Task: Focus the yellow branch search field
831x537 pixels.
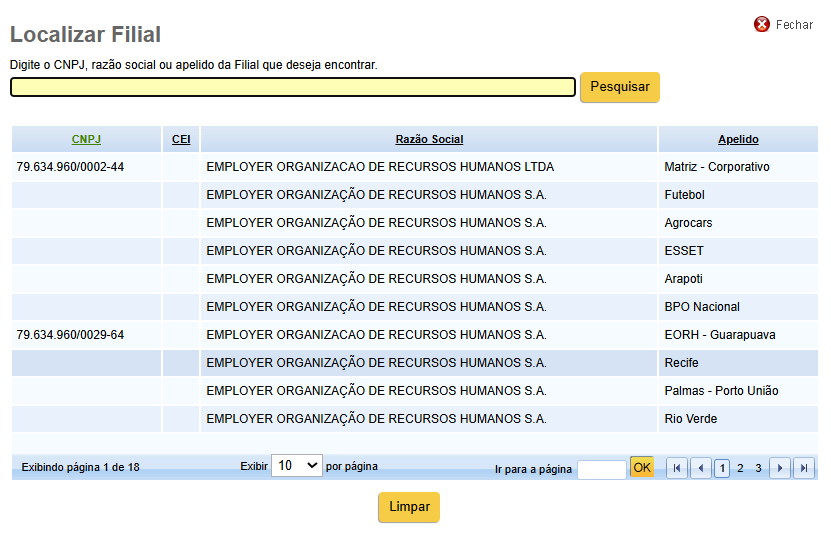Action: 293,87
